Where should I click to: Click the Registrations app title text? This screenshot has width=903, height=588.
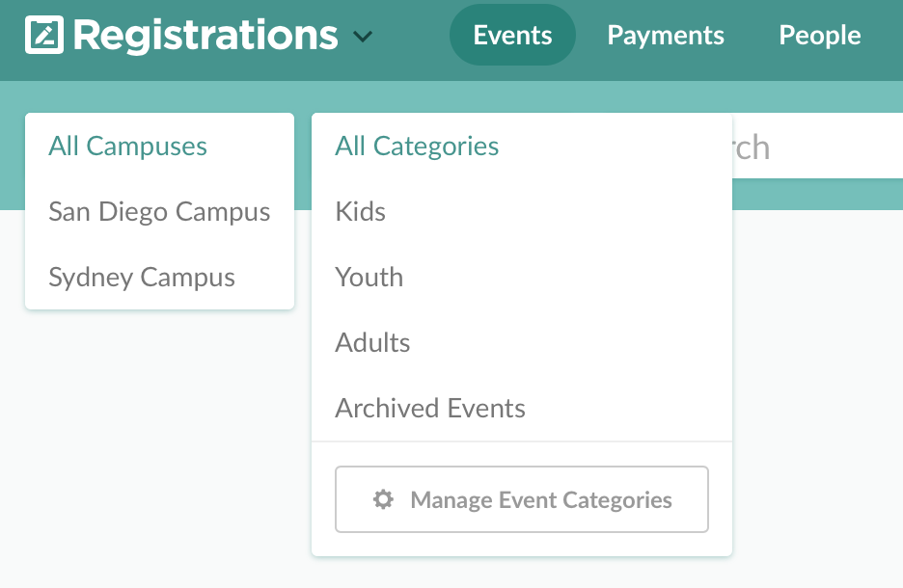(x=205, y=36)
